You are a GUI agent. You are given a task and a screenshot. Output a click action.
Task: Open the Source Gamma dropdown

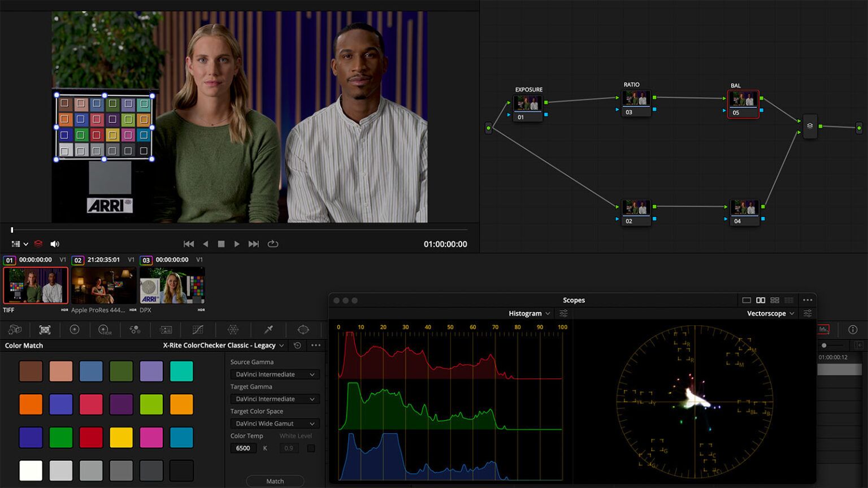tap(274, 374)
